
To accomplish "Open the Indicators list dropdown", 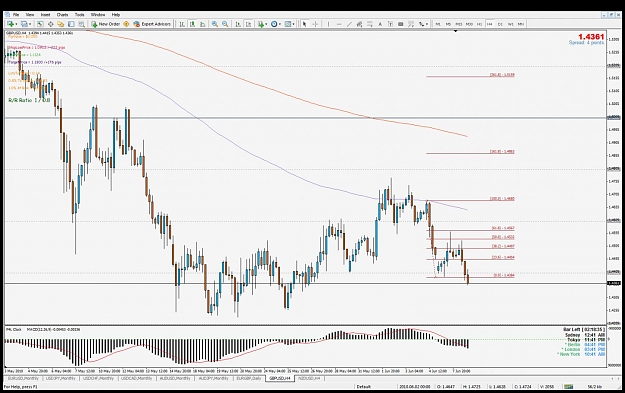I will 262,24.
